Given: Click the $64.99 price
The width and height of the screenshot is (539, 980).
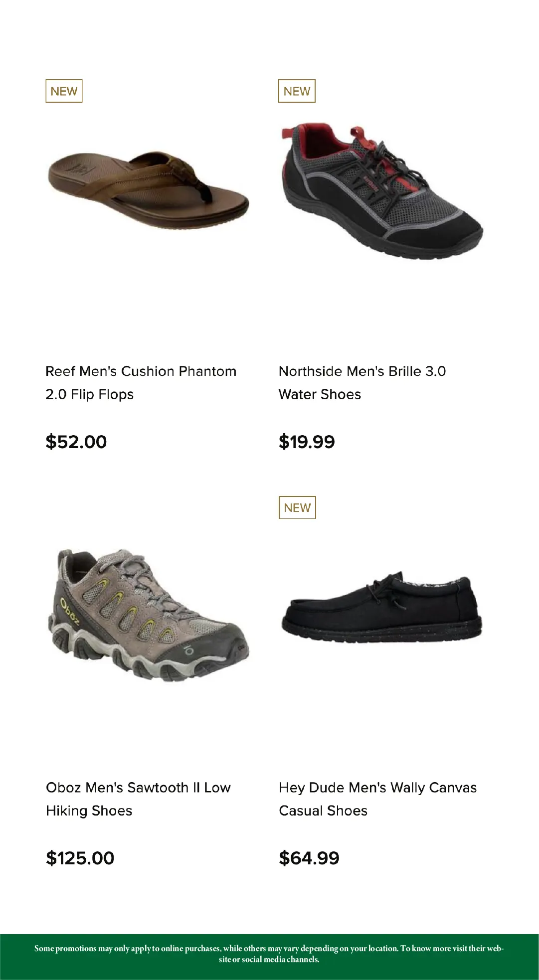Looking at the screenshot, I should pyautogui.click(x=309, y=858).
